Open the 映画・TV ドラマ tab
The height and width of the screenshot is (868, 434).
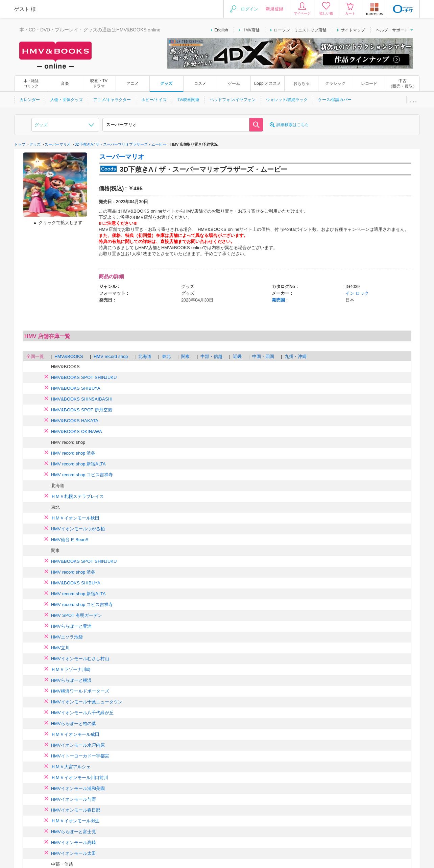[x=99, y=83]
